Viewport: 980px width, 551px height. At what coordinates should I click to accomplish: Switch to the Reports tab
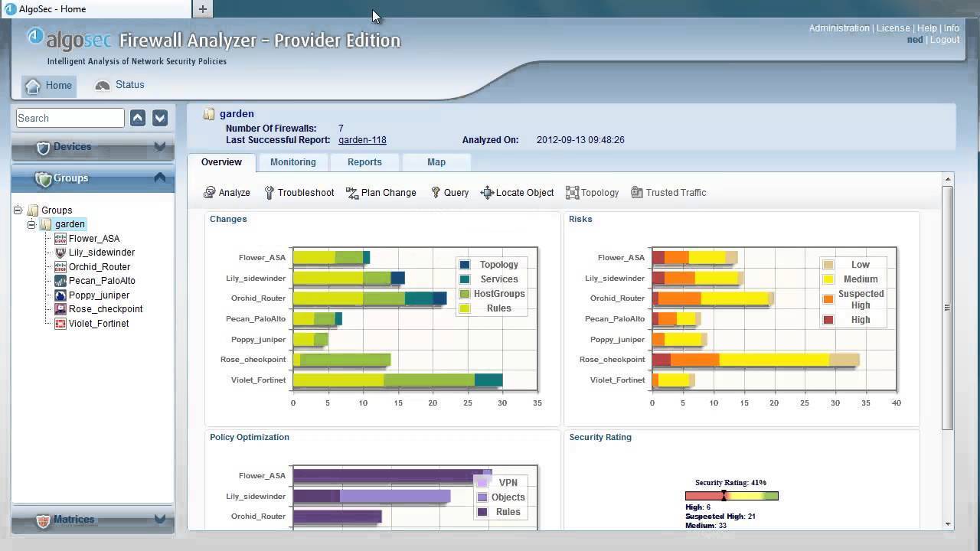364,162
